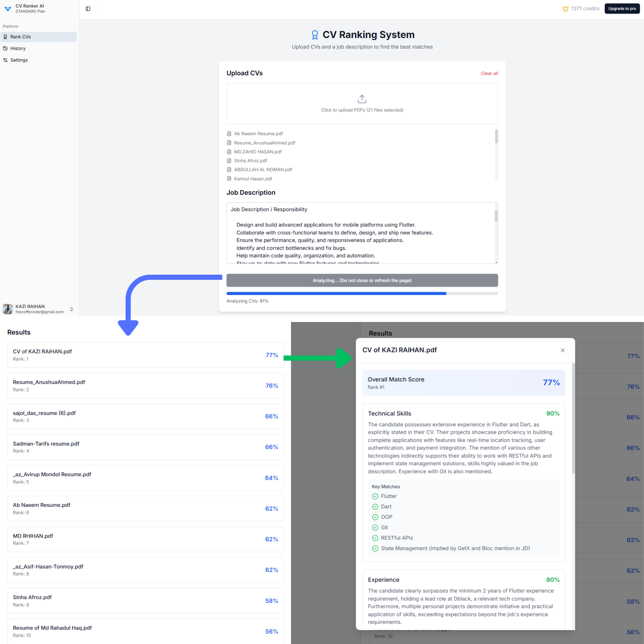Click the document icon beside MD.ZAHID HASAN.pdf

229,152
